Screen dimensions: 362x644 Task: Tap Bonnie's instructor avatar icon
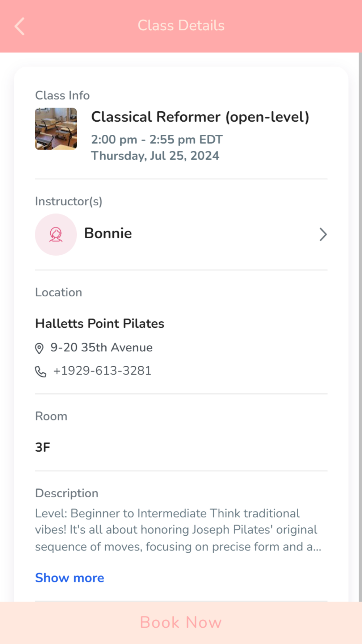coord(56,234)
